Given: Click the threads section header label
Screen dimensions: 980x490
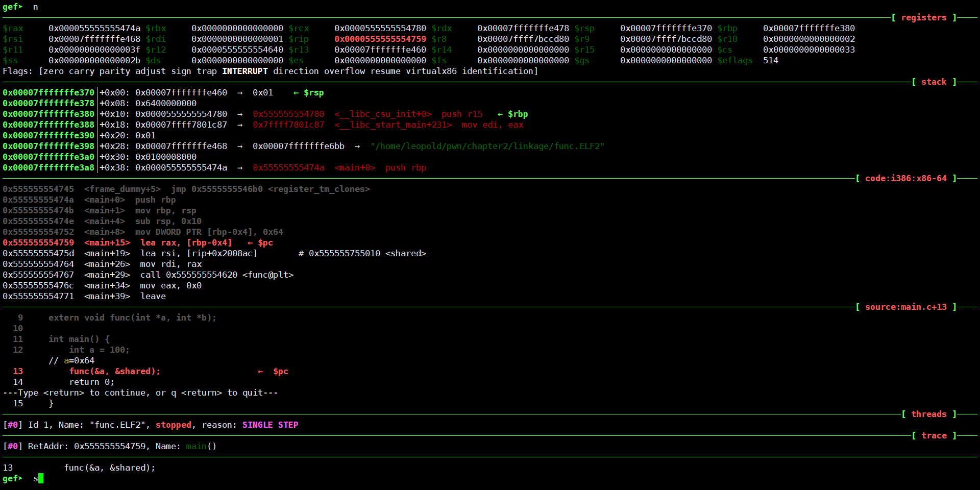Looking at the screenshot, I should [929, 414].
